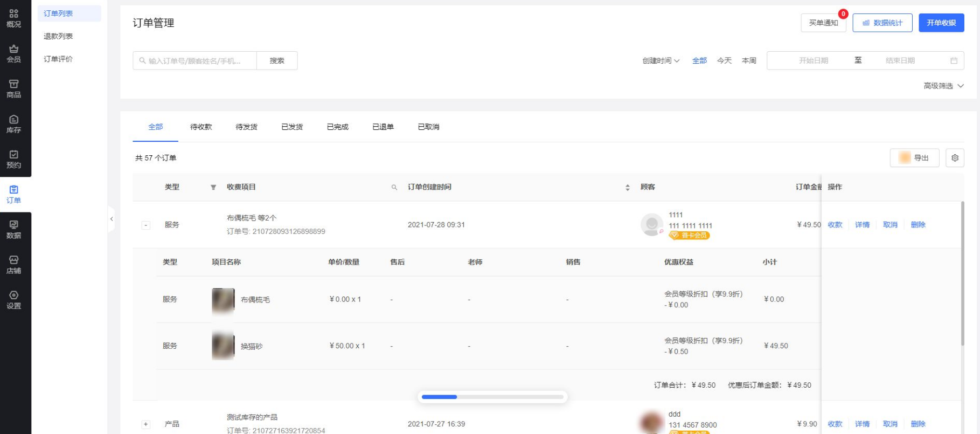The image size is (980, 434).
Task: Filter orders by 本周
Action: click(x=749, y=60)
